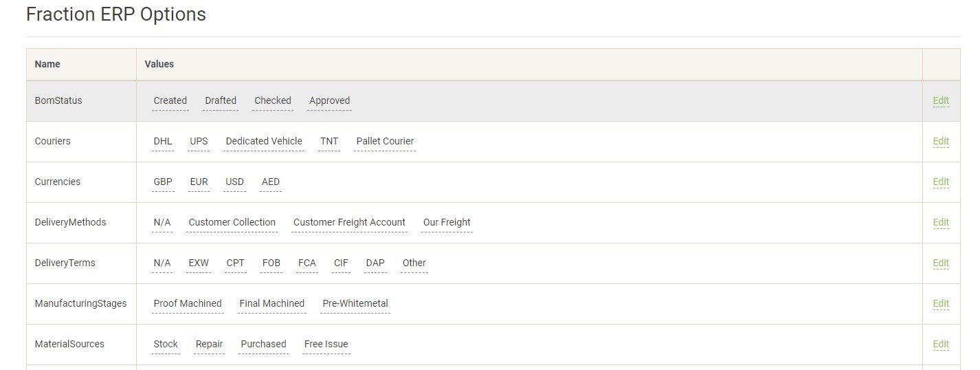Select the FOB delivery term

point(271,263)
